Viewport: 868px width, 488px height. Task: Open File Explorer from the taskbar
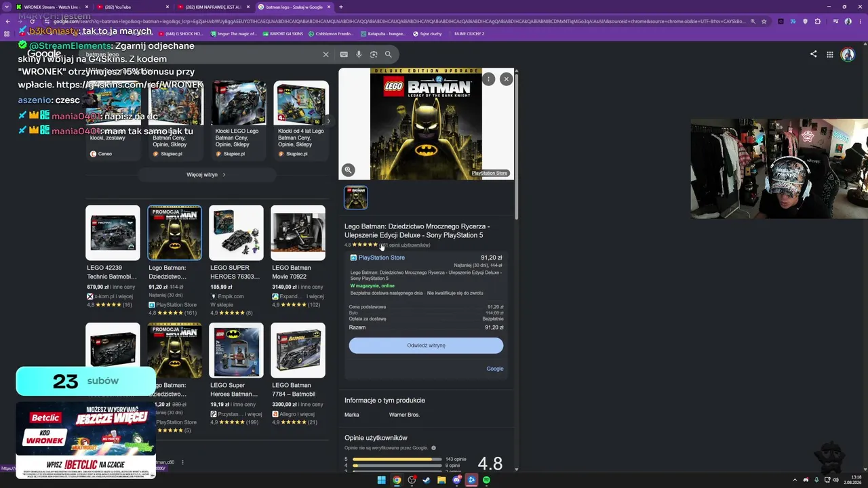[441, 481]
